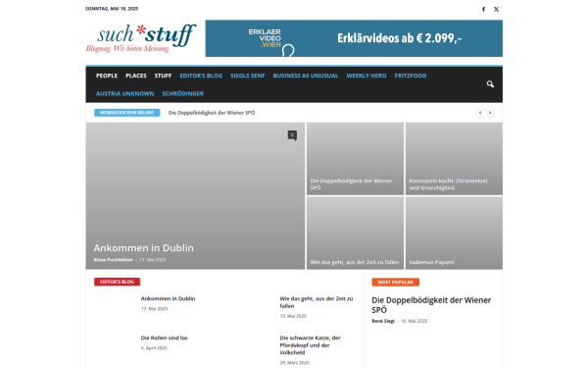Open the PLACES menu item
The height and width of the screenshot is (368, 588).
(x=136, y=76)
